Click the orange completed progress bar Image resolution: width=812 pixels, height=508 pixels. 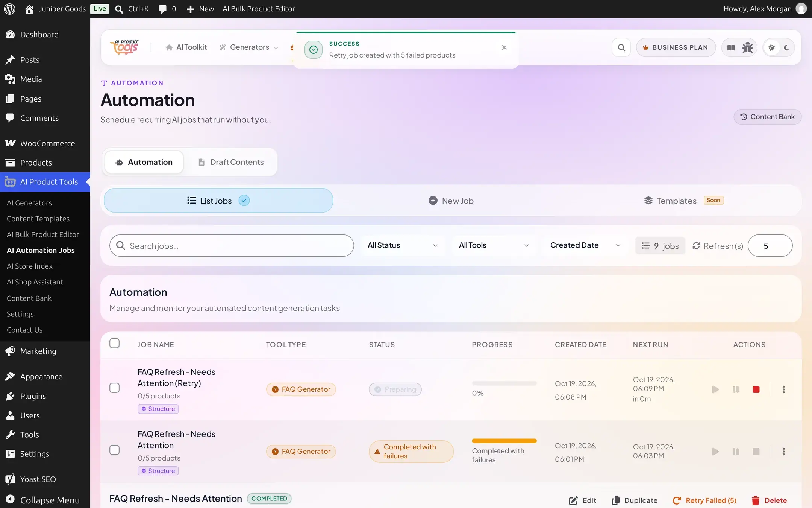coord(504,441)
